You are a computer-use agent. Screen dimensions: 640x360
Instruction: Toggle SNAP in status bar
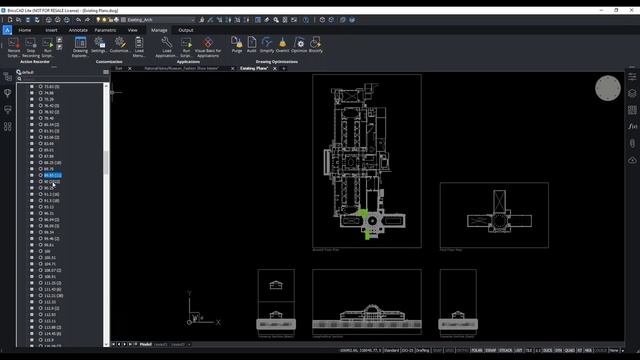pyautogui.click(x=437, y=350)
